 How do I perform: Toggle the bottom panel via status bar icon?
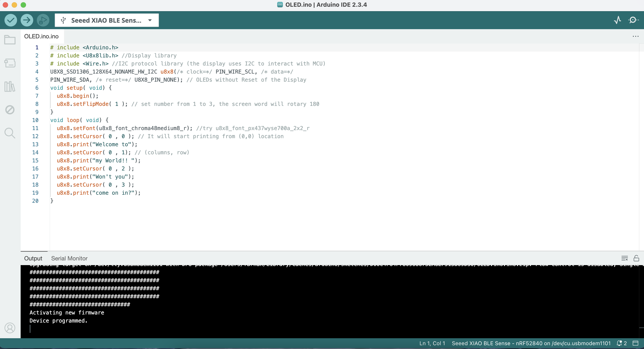click(x=635, y=343)
